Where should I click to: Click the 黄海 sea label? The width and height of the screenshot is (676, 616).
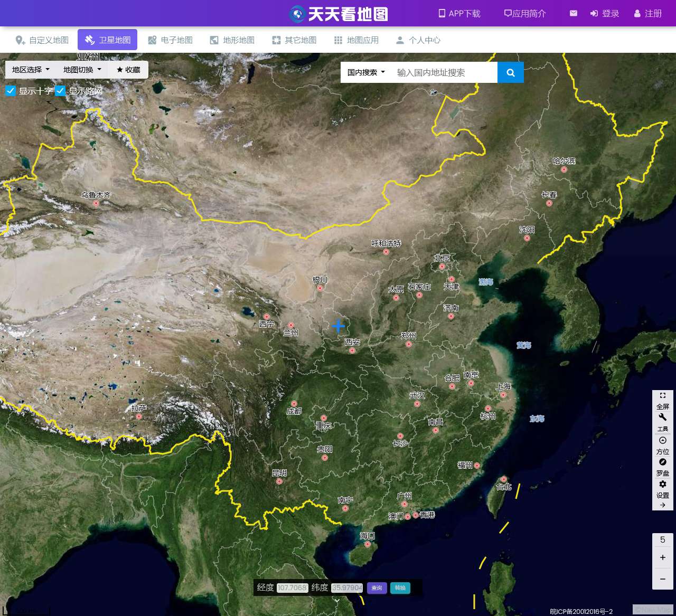(x=524, y=345)
